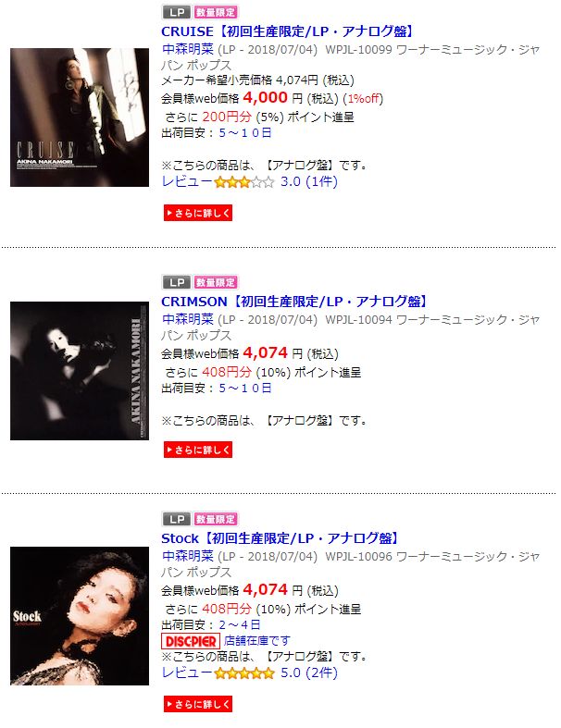
Task: Open the CRUISE album title link
Action: coord(288,31)
